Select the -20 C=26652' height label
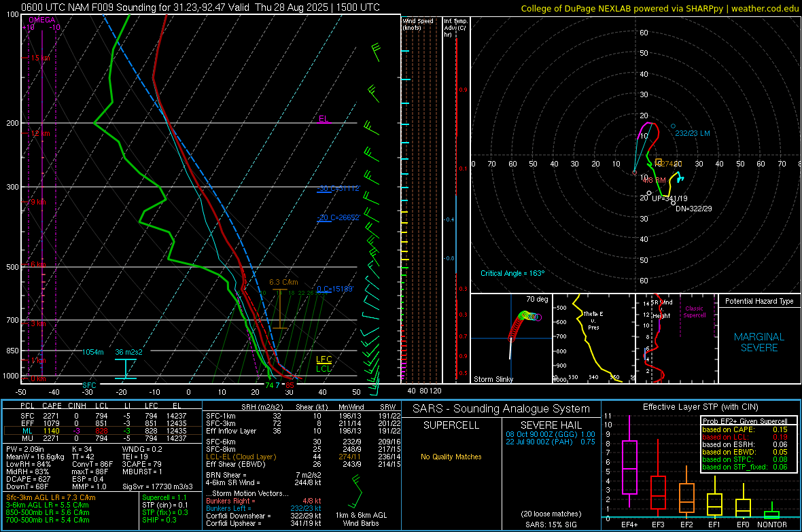This screenshot has width=802, height=532. point(338,217)
